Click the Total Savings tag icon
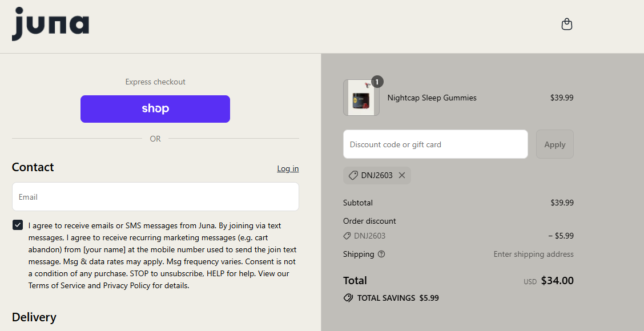The image size is (644, 331). pos(348,298)
